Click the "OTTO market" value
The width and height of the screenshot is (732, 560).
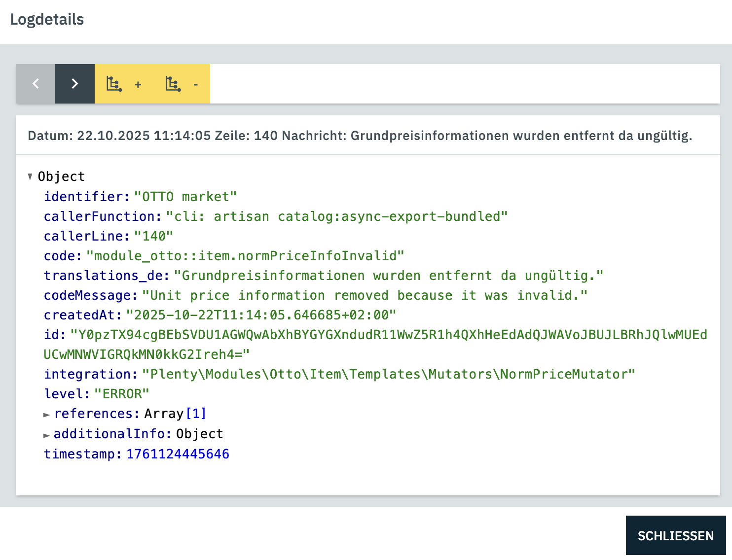pos(185,197)
